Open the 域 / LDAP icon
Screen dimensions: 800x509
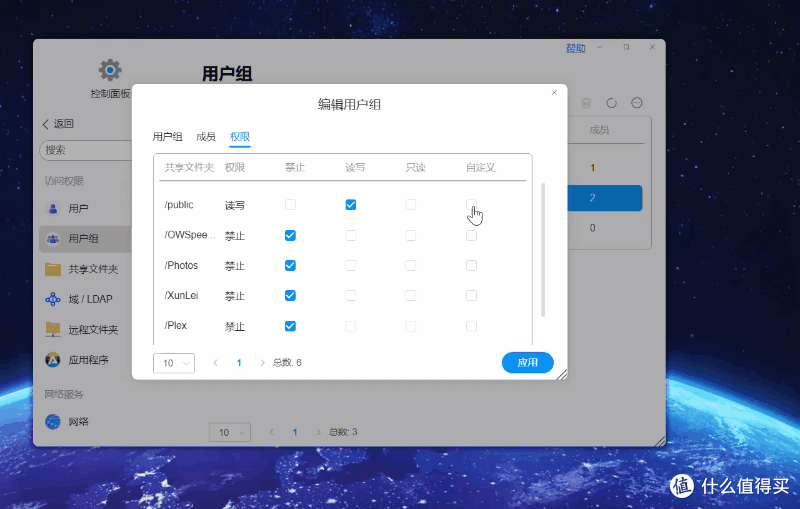click(x=53, y=299)
